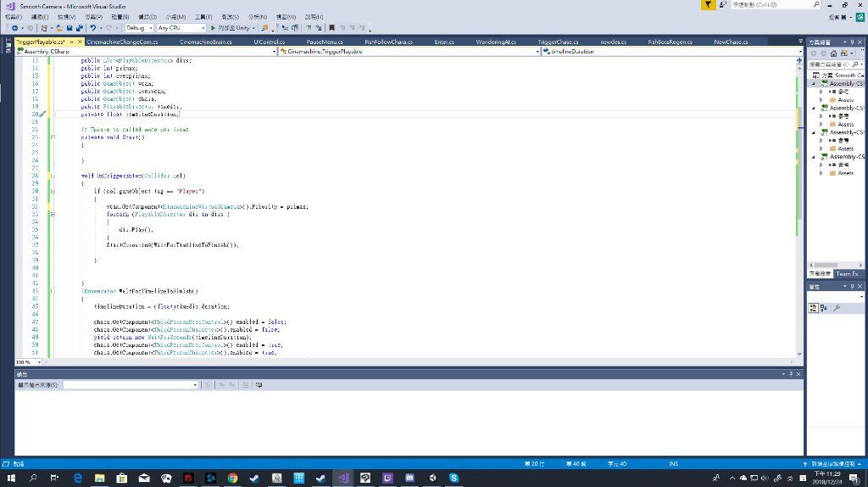Open the Any CPU platform dropdown
The height and width of the screenshot is (487, 868).
click(x=180, y=28)
